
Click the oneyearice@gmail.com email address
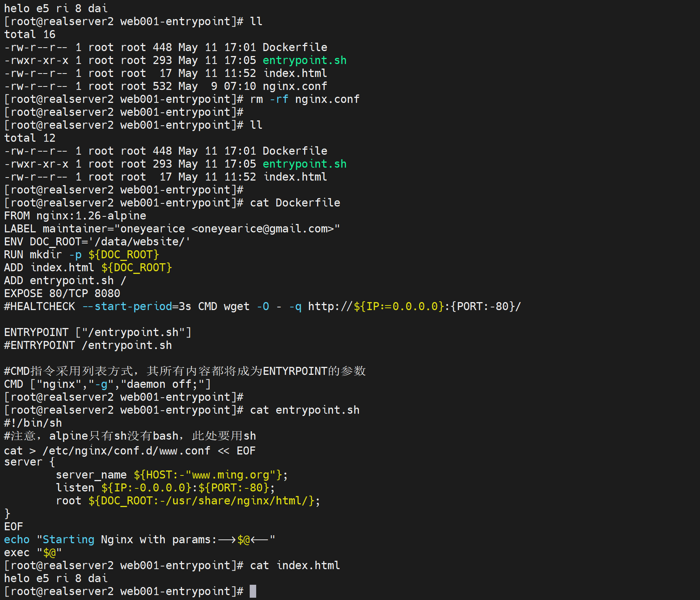263,229
